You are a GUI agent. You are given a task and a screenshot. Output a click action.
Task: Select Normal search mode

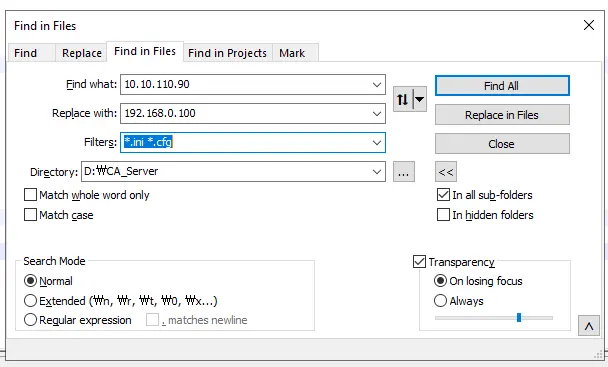30,280
